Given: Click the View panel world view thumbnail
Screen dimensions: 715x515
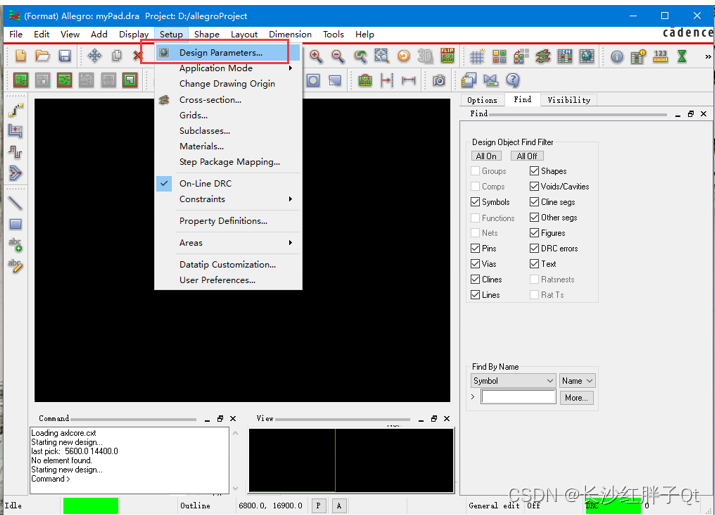Looking at the screenshot, I should [x=351, y=460].
